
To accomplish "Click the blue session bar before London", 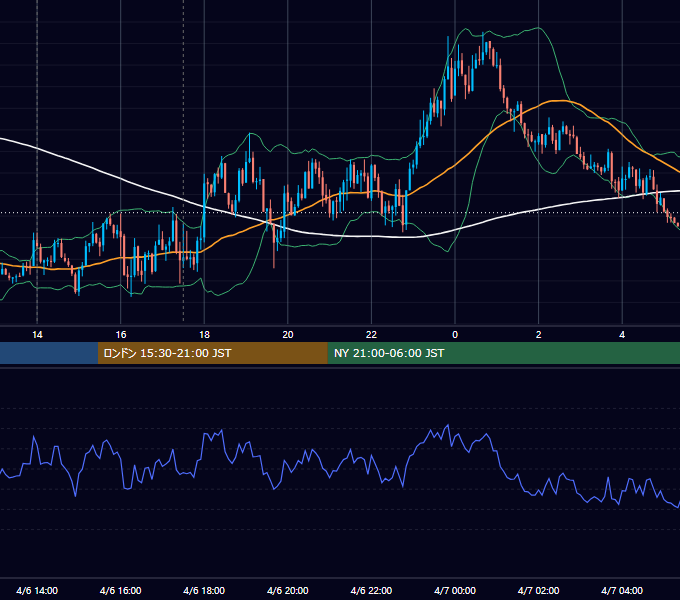I will (x=49, y=353).
